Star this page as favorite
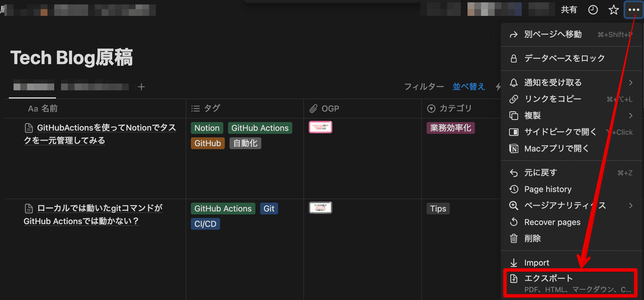Image resolution: width=644 pixels, height=300 pixels. (x=613, y=10)
